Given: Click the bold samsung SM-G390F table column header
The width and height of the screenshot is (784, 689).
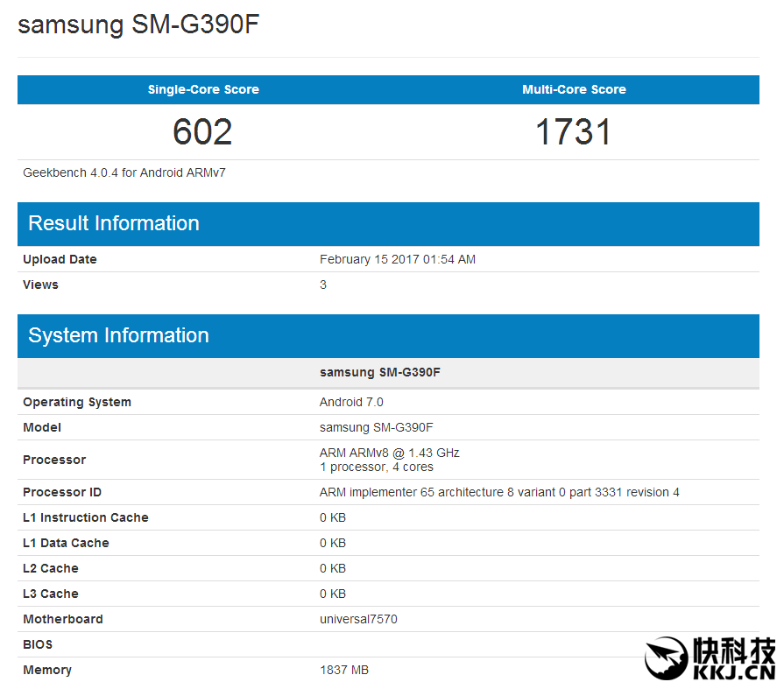Looking at the screenshot, I should pos(379,372).
